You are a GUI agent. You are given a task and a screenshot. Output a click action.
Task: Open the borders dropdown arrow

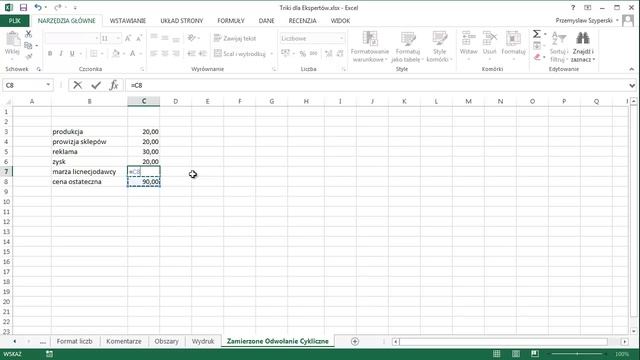102,53
